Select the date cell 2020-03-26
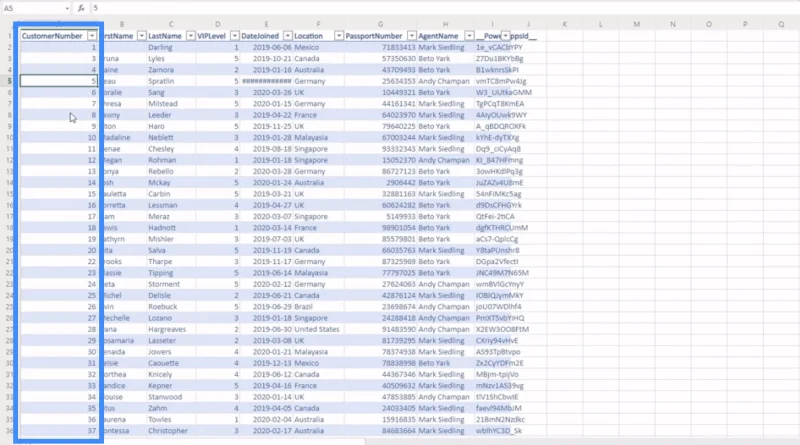Screen dimensions: 800x445 click(266, 92)
